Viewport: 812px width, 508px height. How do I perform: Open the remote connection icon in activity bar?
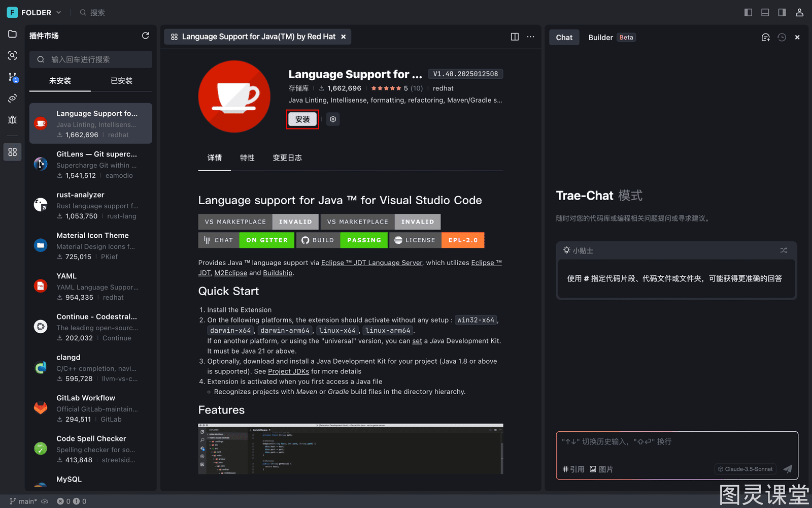tap(13, 98)
